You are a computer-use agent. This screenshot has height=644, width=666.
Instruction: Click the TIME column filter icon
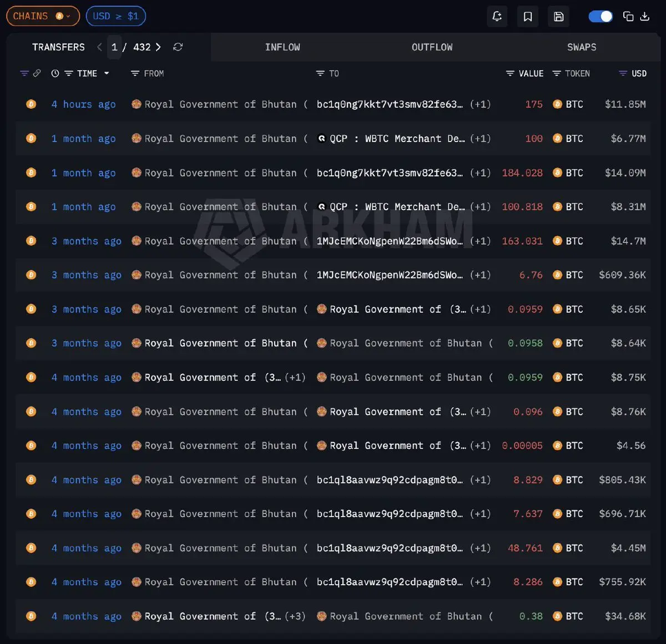click(x=68, y=73)
